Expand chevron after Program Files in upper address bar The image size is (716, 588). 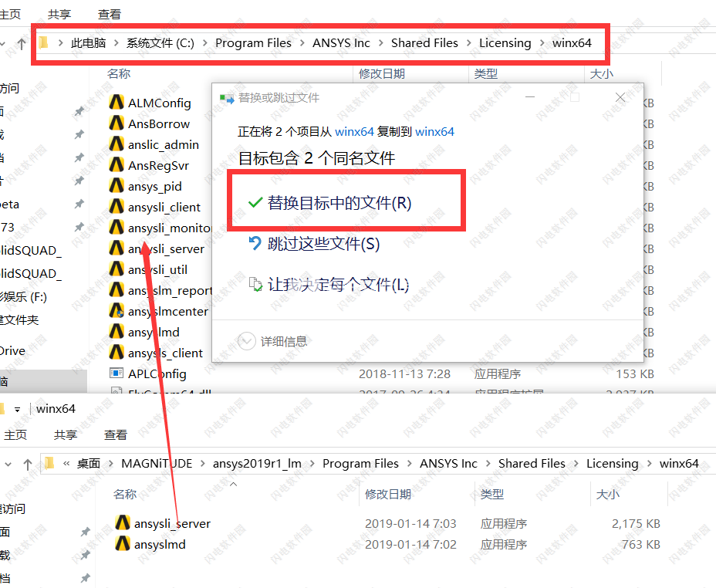tap(302, 43)
